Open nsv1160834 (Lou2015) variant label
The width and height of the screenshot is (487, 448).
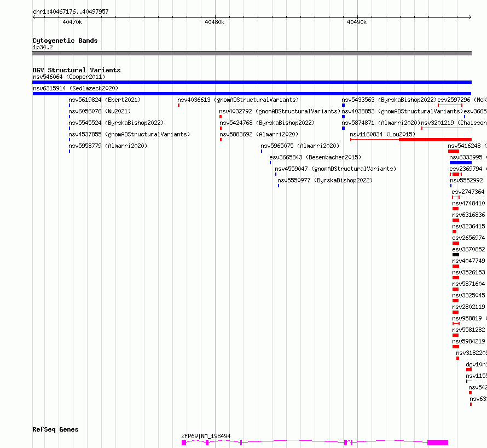pos(382,134)
